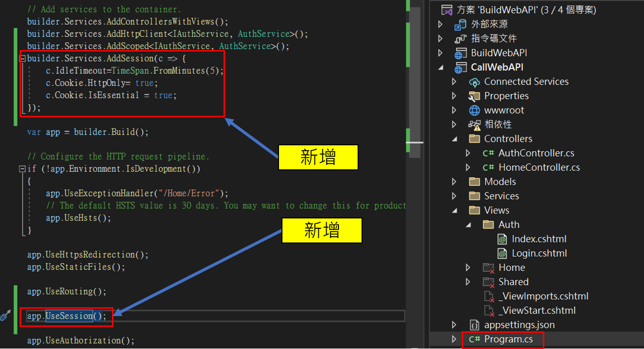Expand the BuildWebAPI project node
The image size is (644, 349).
441,53
